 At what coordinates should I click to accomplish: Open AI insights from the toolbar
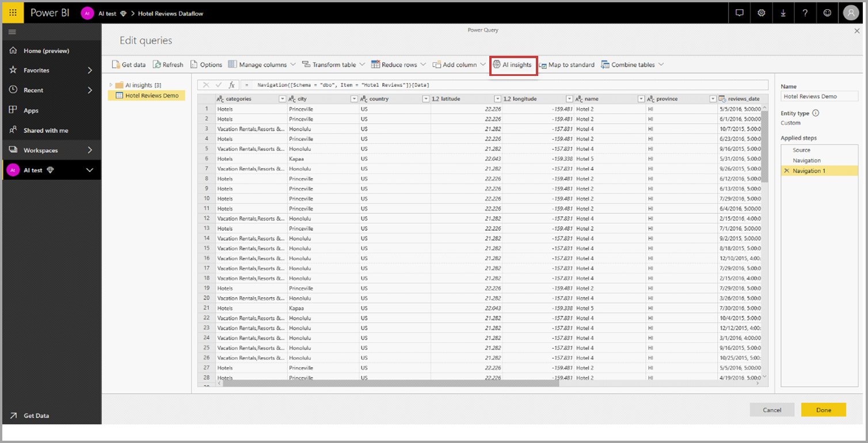point(513,64)
